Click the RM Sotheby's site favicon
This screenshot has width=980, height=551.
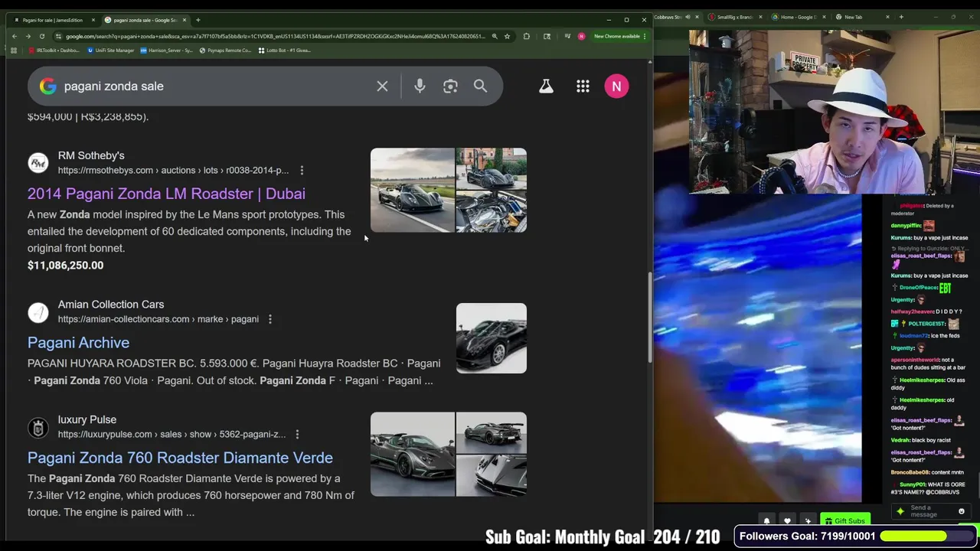coord(38,163)
